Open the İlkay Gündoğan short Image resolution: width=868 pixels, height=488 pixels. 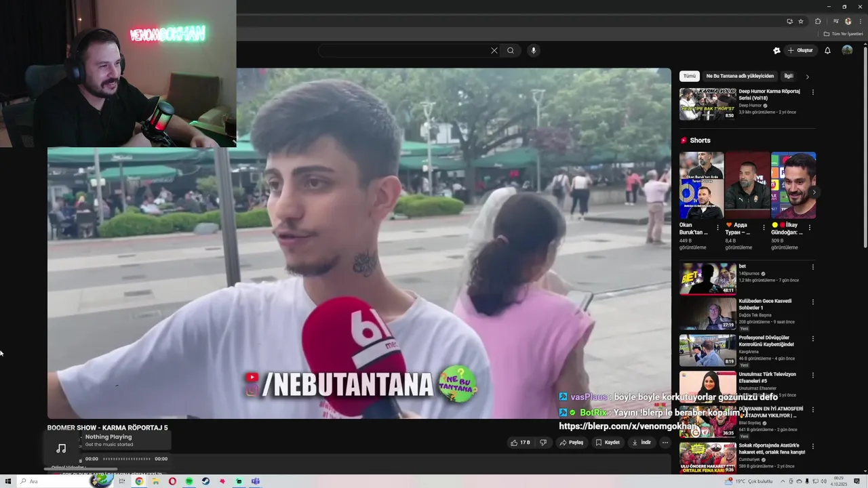click(793, 185)
